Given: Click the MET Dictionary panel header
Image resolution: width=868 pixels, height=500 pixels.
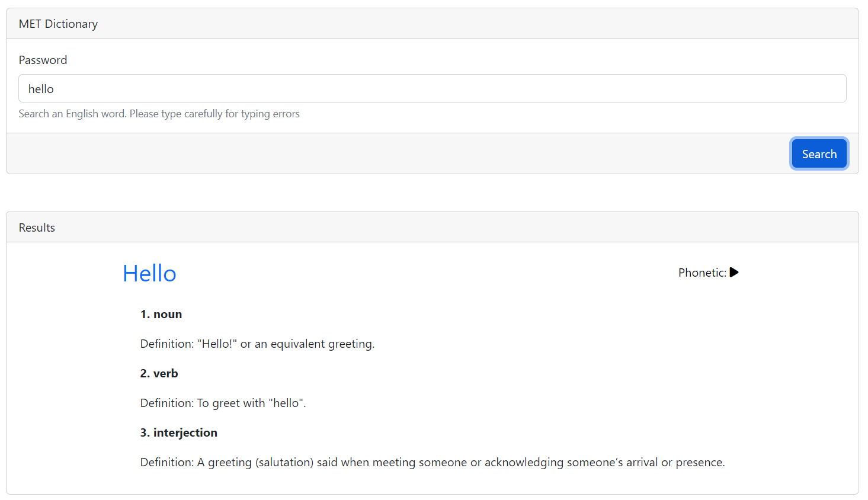Looking at the screenshot, I should coord(58,23).
